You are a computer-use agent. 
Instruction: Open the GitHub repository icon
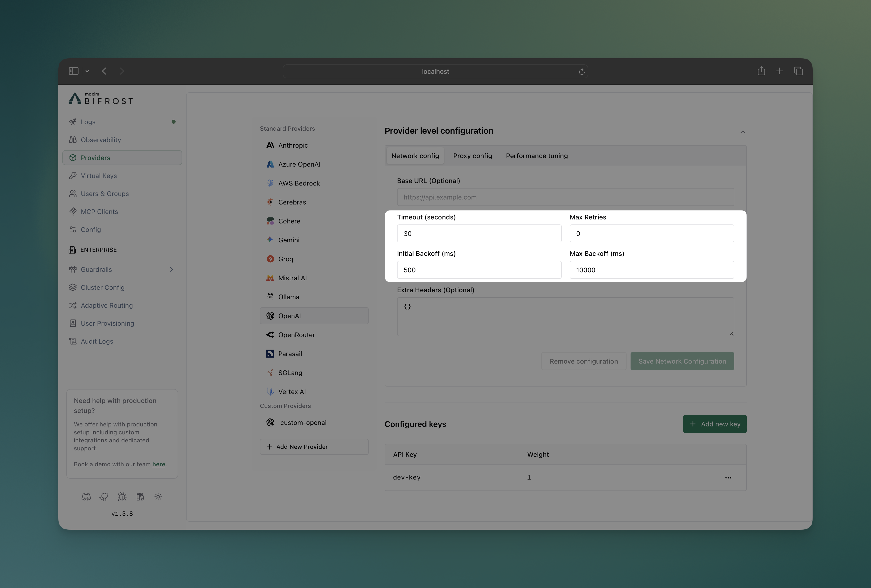point(104,496)
